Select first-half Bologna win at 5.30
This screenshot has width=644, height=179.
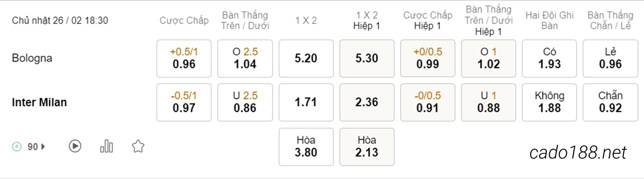367,58
